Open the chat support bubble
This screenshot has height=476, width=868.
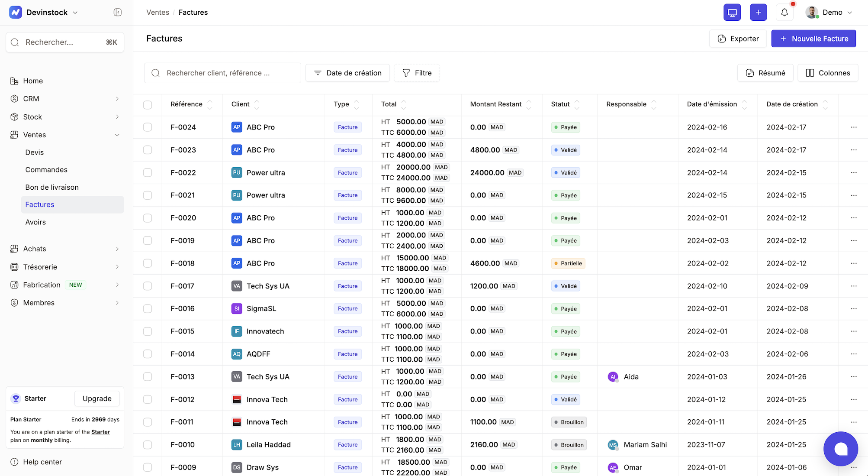840,449
